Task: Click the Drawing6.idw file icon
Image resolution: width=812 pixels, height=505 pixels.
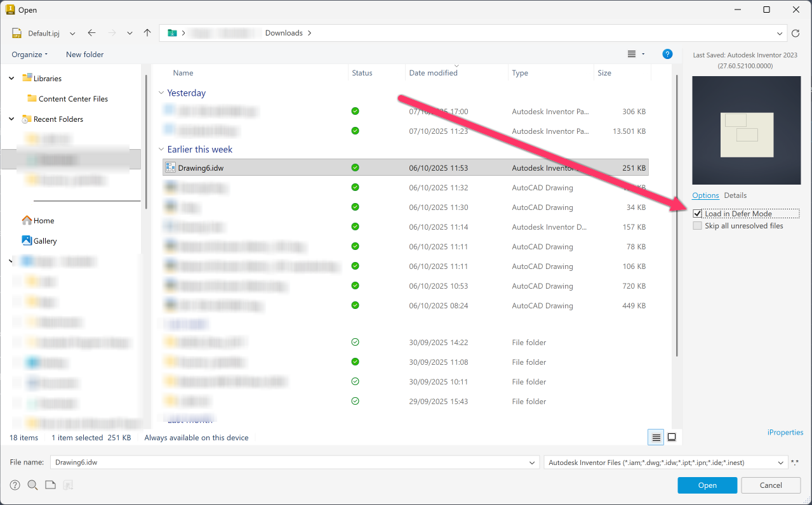Action: (170, 167)
